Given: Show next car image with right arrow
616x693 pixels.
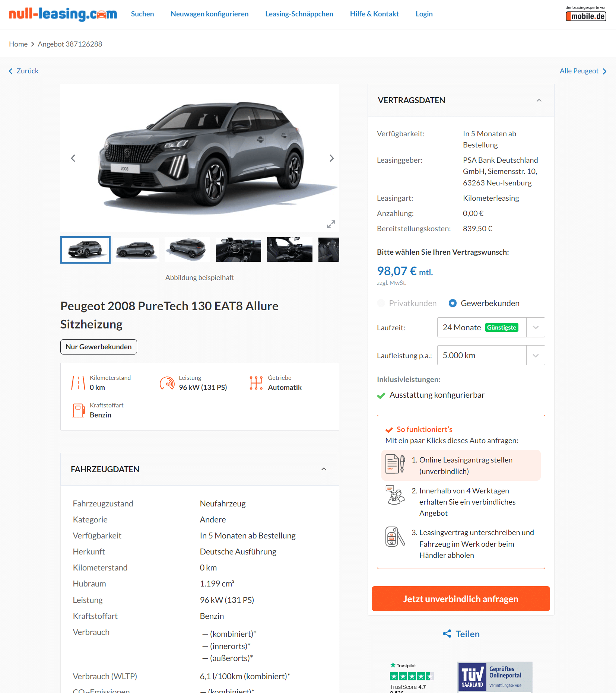Looking at the screenshot, I should 331,158.
